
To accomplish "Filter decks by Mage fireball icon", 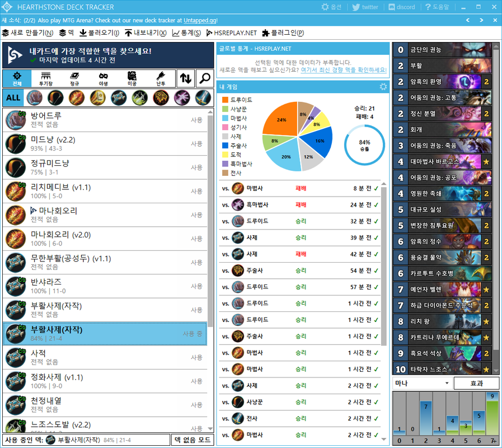I will click(x=77, y=98).
